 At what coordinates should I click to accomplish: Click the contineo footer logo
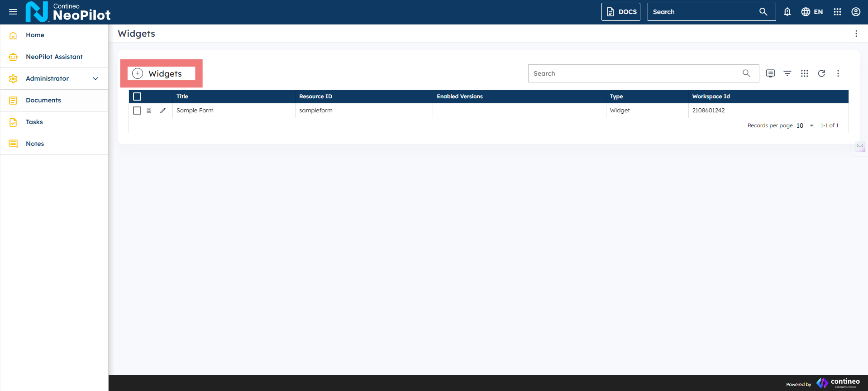838,383
